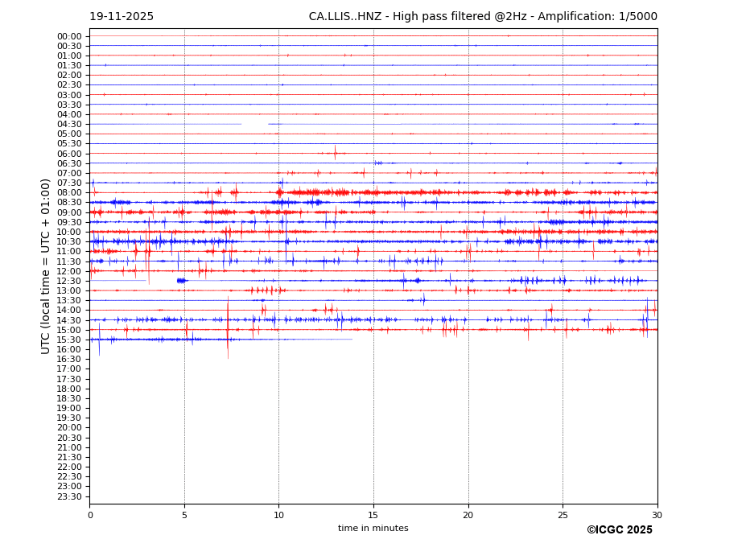
Task: Select the 23:30 row label
Action: 69,496
